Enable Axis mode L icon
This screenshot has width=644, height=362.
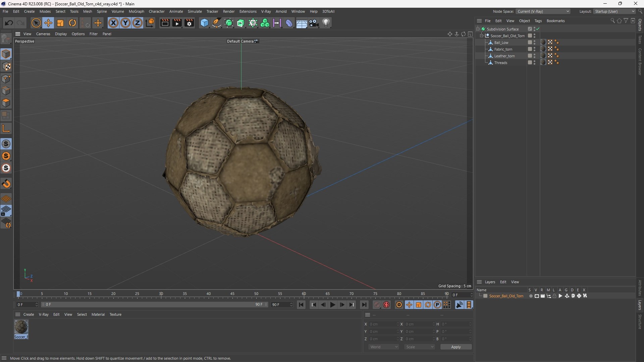click(x=6, y=128)
